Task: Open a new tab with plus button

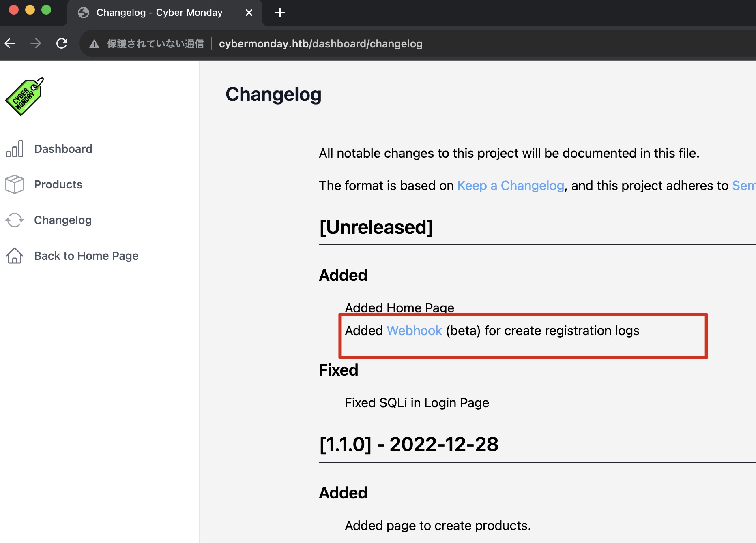Action: click(280, 13)
